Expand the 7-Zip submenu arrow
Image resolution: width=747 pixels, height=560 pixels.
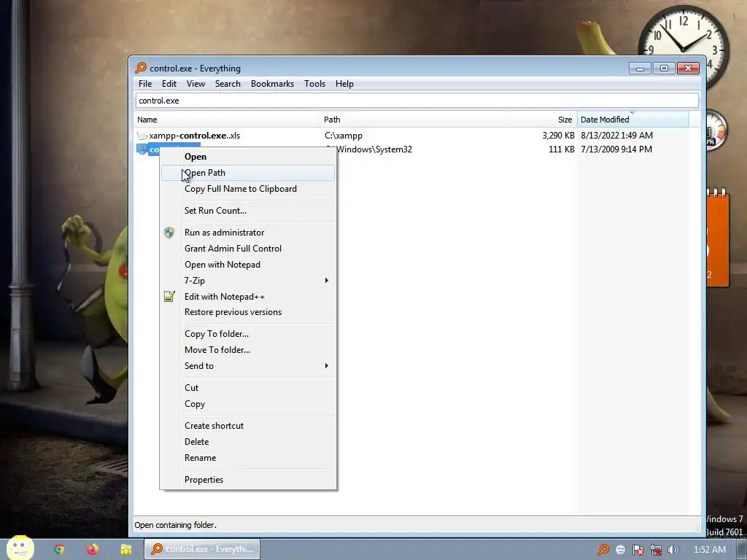(326, 281)
